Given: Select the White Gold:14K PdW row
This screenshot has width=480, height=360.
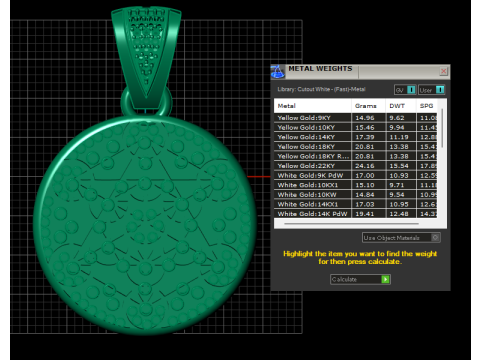Looking at the screenshot, I should [x=356, y=214].
